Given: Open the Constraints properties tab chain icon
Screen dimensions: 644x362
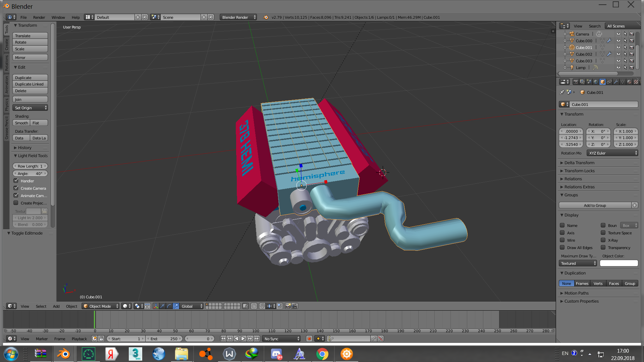Looking at the screenshot, I should (x=609, y=82).
